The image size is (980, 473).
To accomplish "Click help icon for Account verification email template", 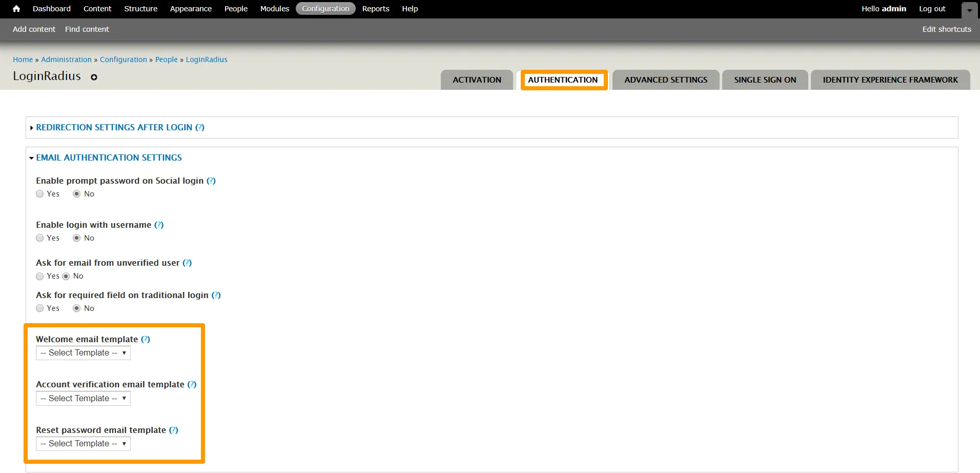I will 192,384.
